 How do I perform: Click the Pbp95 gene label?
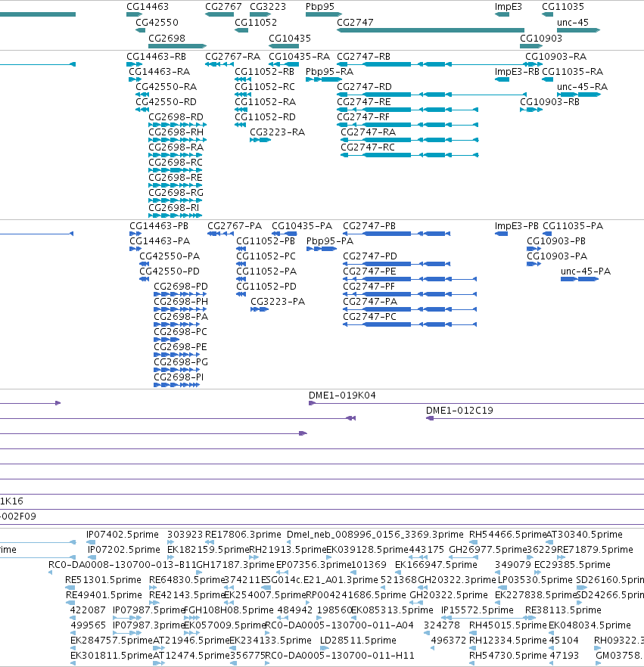point(320,7)
